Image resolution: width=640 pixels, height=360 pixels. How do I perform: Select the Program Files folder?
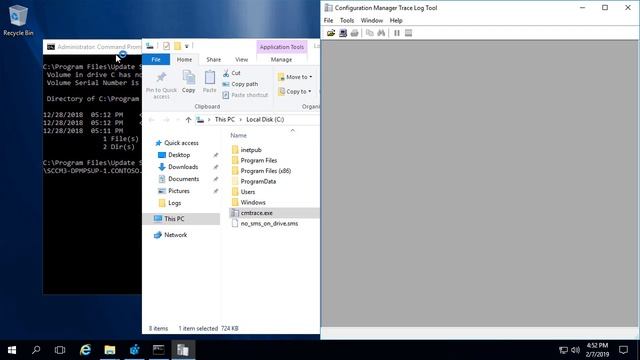pyautogui.click(x=258, y=160)
